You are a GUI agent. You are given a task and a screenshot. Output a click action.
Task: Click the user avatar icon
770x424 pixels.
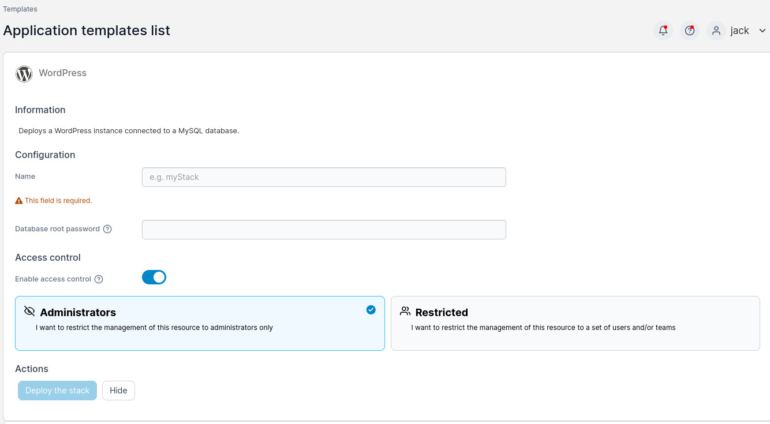pos(716,31)
